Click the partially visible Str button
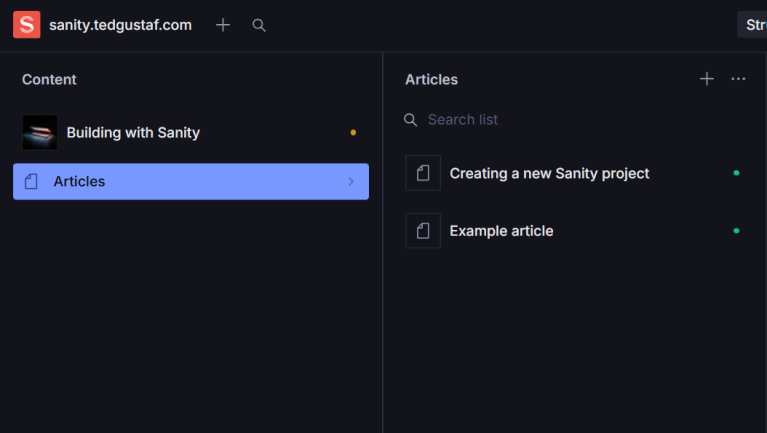The height and width of the screenshot is (433, 767). (x=752, y=24)
